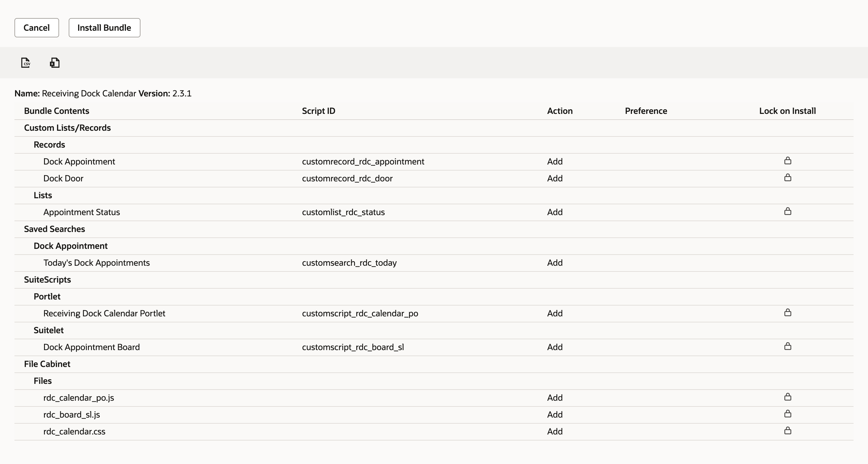
Task: Select the Preference column header
Action: tap(646, 111)
